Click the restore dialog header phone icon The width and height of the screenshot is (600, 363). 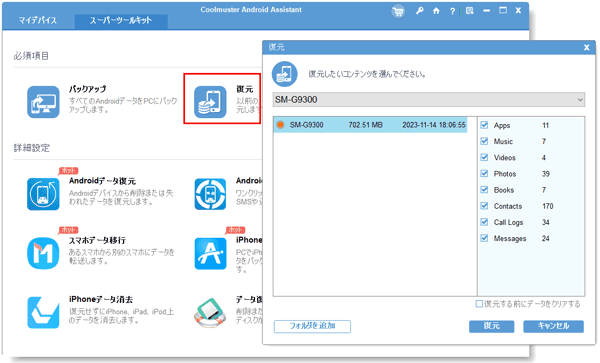tap(284, 74)
